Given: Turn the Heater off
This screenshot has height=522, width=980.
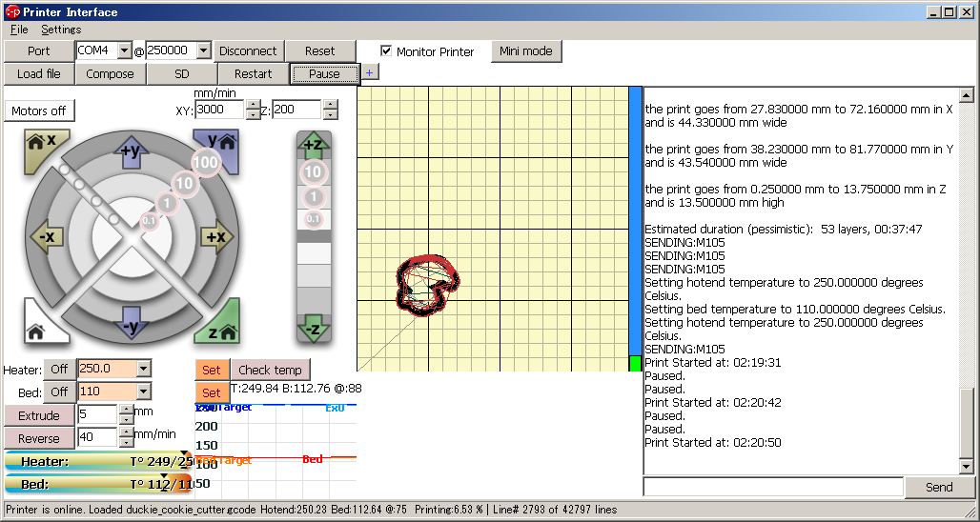Looking at the screenshot, I should (x=59, y=369).
